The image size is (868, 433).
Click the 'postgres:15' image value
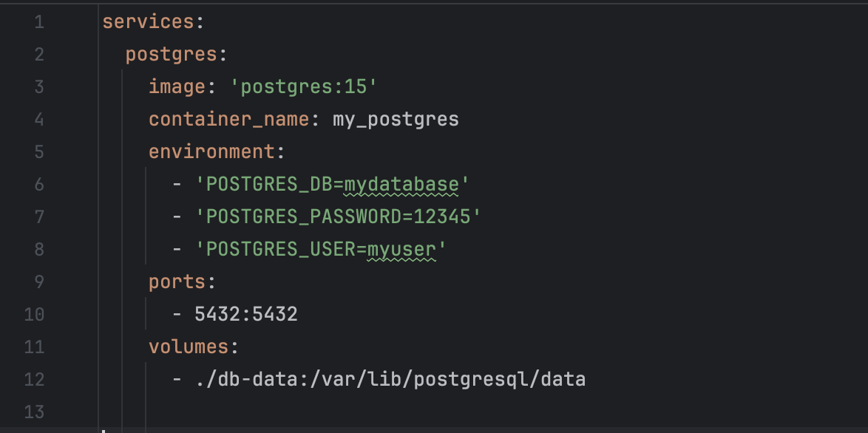coord(305,86)
